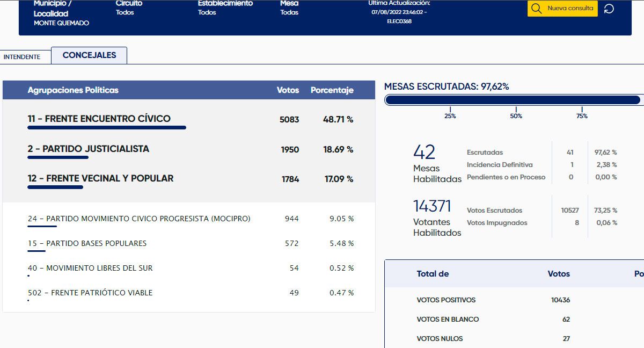Open the Mesa Todas filter
644x348 pixels.
[x=289, y=8]
